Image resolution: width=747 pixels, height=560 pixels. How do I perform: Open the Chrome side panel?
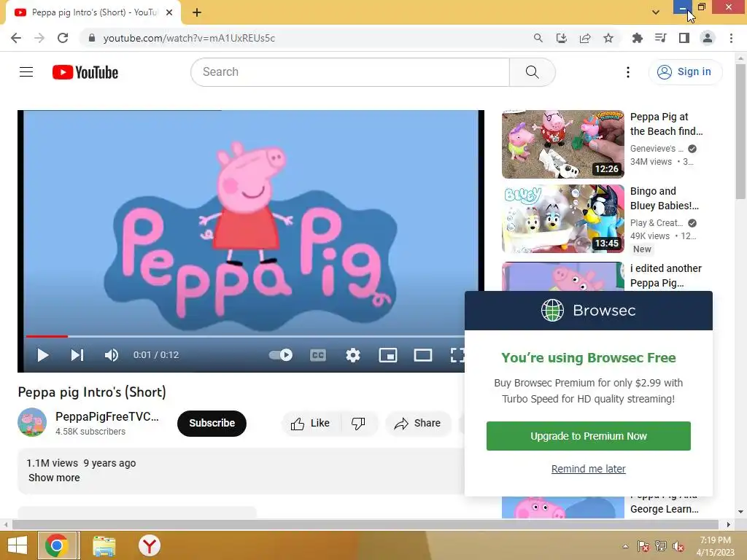click(x=684, y=38)
